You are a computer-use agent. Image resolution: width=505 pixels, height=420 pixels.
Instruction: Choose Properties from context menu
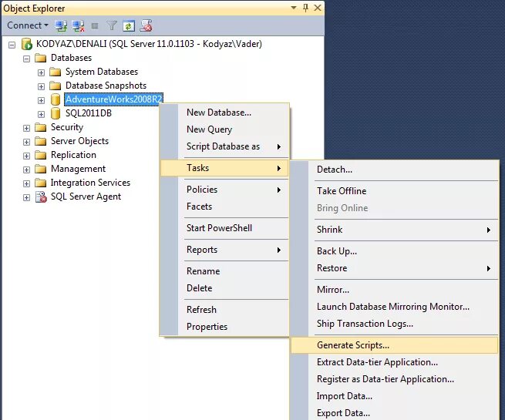(x=224, y=327)
